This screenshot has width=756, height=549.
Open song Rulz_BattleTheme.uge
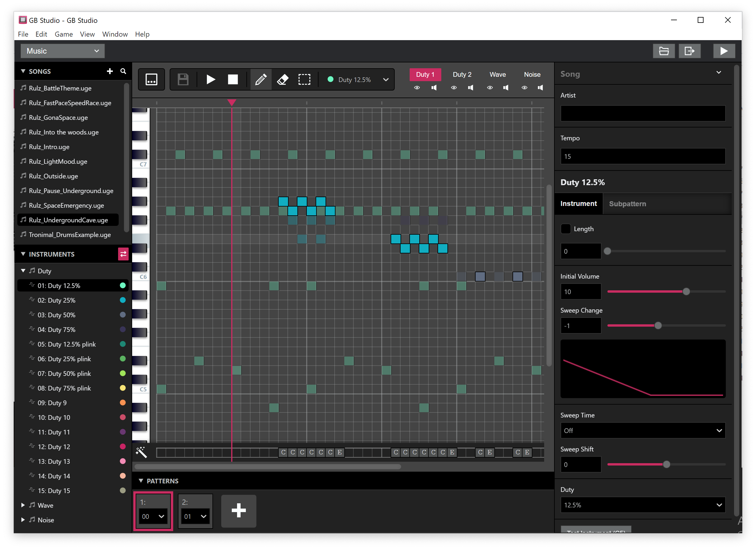click(68, 88)
